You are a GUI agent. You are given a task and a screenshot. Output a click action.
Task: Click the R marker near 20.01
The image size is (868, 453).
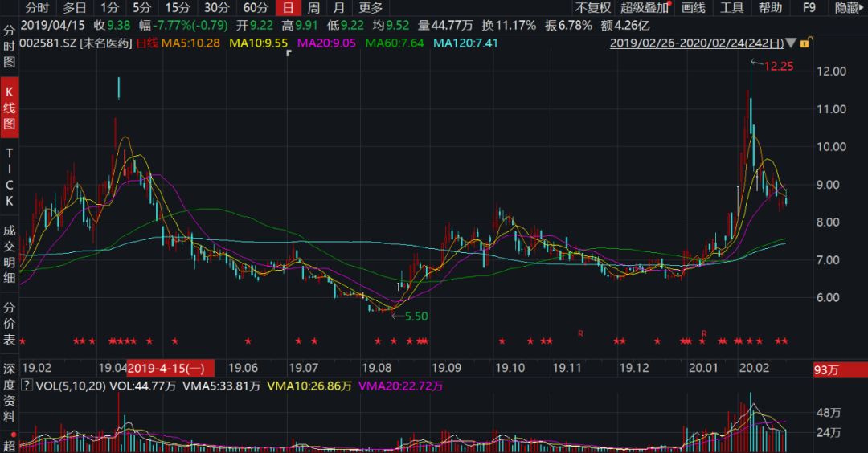(x=703, y=332)
